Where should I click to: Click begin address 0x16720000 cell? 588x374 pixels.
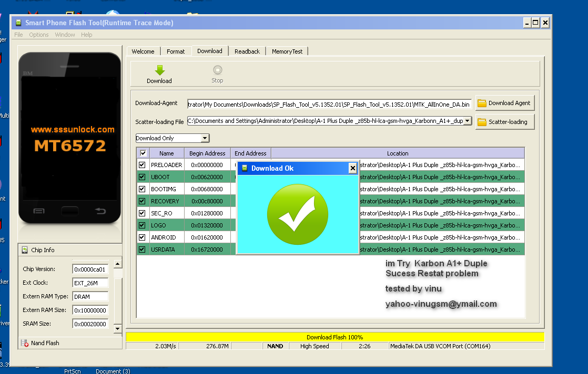[x=207, y=250]
